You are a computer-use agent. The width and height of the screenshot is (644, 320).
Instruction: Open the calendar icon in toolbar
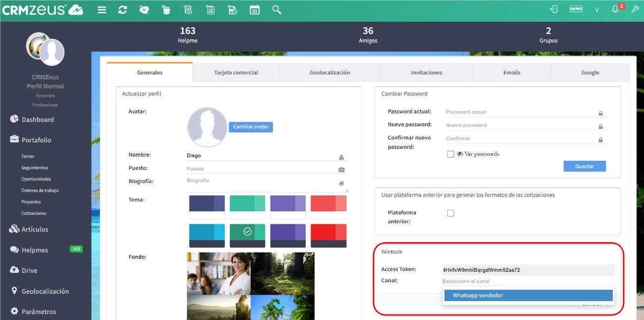254,10
